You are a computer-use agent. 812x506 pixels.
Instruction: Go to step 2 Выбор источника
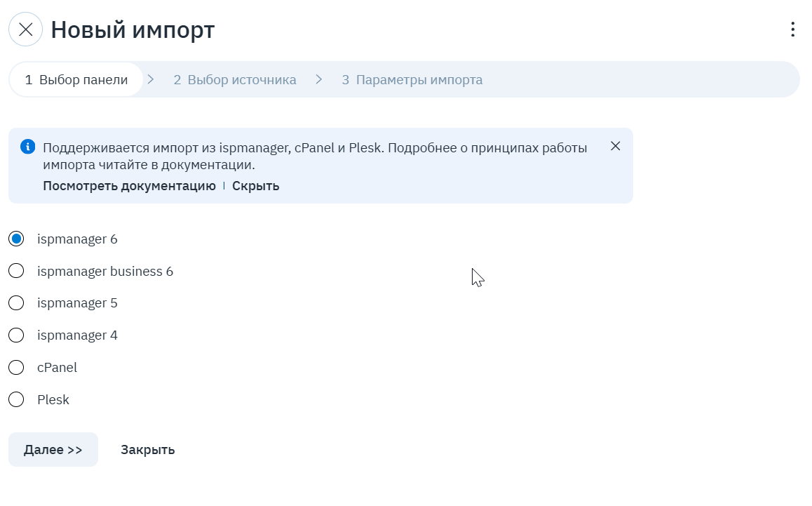(235, 80)
